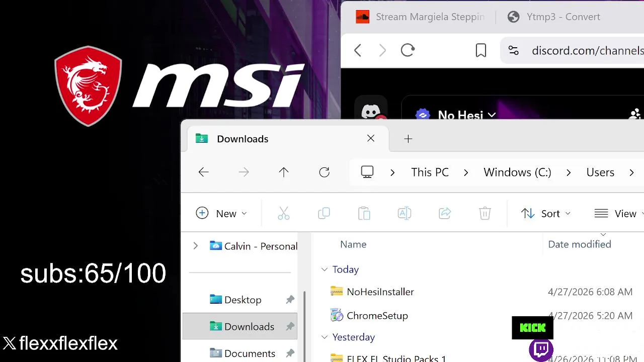Image resolution: width=644 pixels, height=362 pixels.
Task: Open Documents in navigation pane
Action: [243, 353]
